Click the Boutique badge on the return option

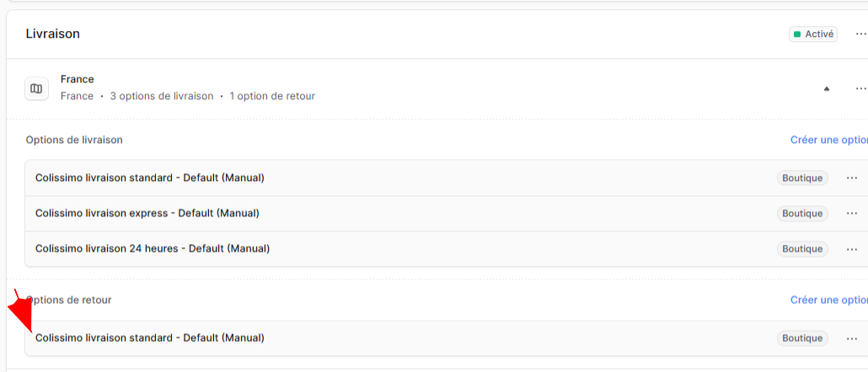tap(802, 338)
